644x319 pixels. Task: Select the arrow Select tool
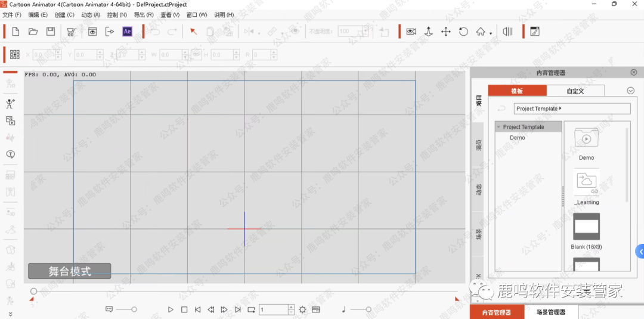click(x=193, y=32)
